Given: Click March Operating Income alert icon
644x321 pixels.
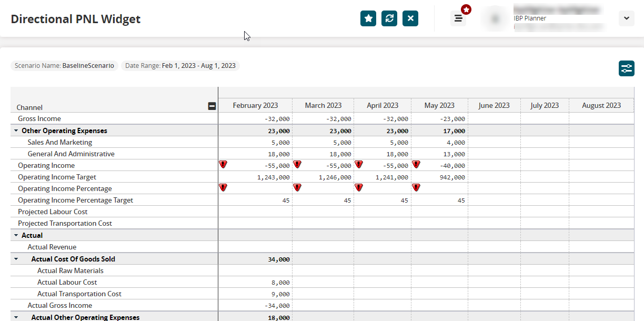Looking at the screenshot, I should 297,165.
